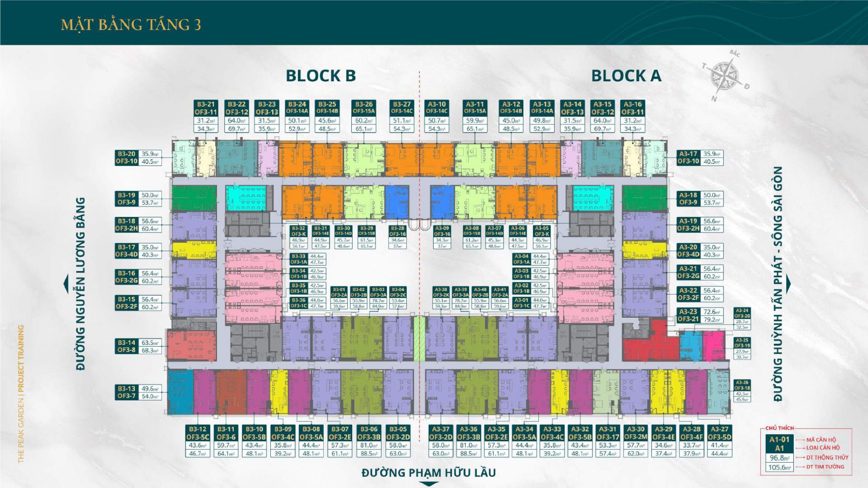The image size is (868, 488).
Task: Select the MẶT BẰNG TẦNG 3 title
Action: click(x=131, y=25)
